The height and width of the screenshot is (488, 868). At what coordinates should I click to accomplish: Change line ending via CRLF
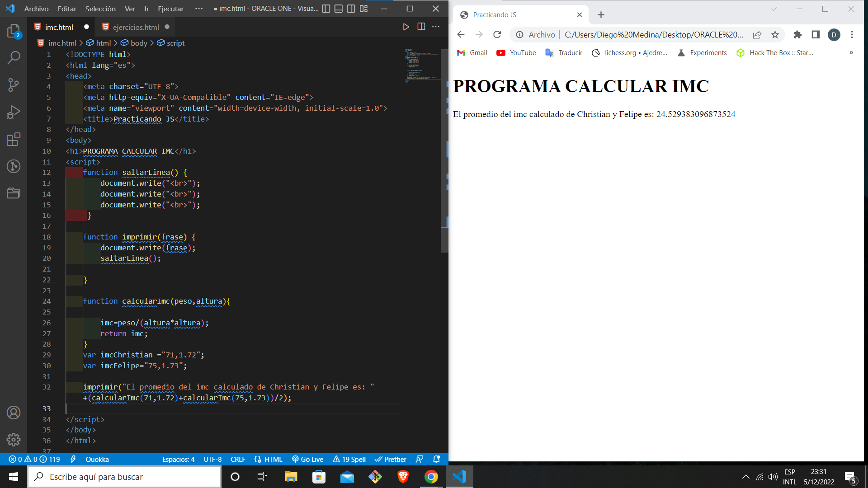point(238,459)
